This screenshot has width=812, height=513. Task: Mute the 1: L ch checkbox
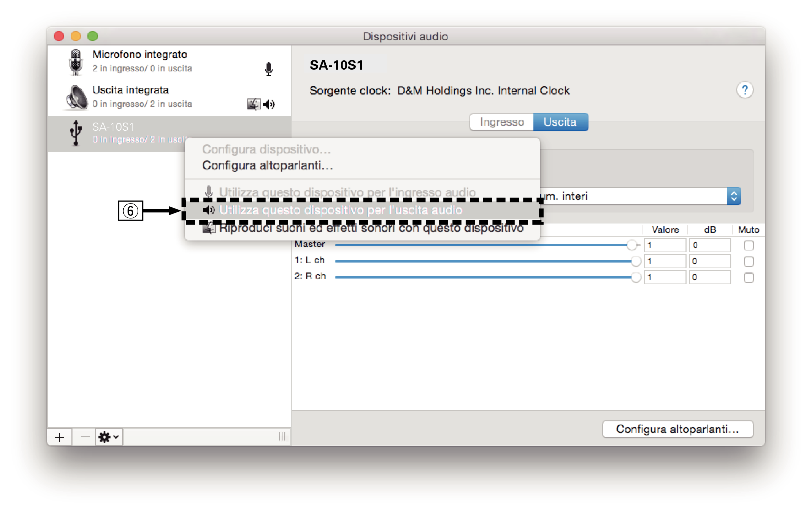(748, 261)
